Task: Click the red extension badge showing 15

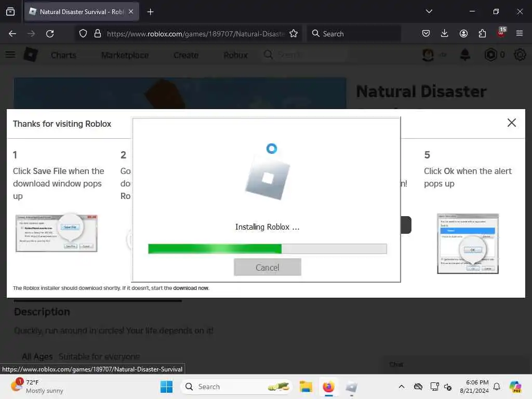Action: tap(501, 32)
